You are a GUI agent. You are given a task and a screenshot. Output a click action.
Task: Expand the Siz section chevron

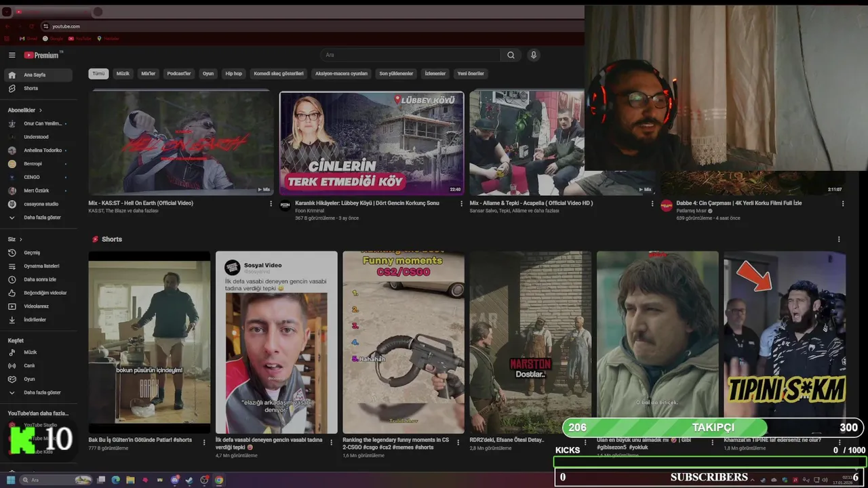pyautogui.click(x=20, y=239)
